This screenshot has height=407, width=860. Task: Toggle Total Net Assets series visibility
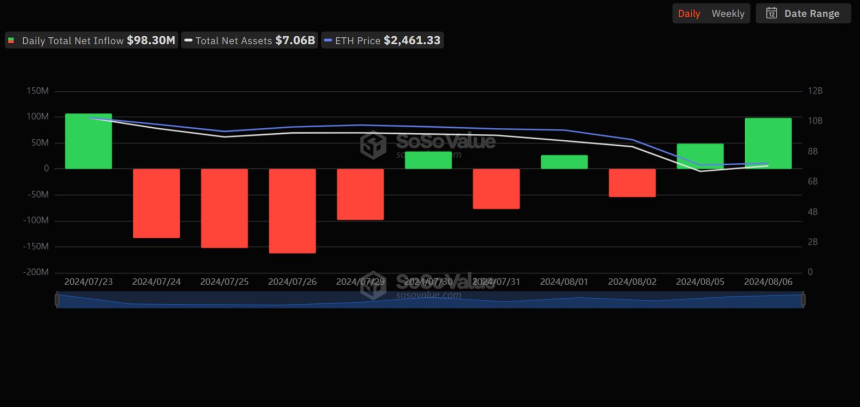pos(250,41)
